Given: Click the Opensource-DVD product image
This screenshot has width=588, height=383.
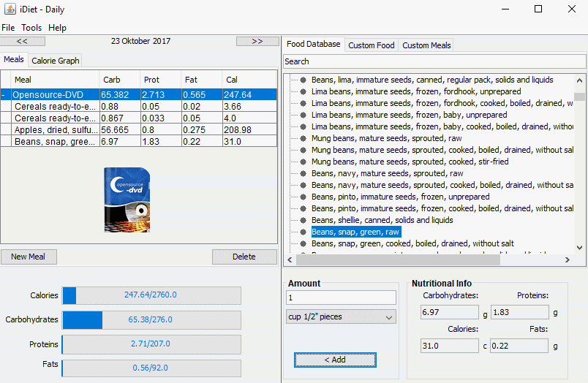Looking at the screenshot, I should (x=127, y=198).
